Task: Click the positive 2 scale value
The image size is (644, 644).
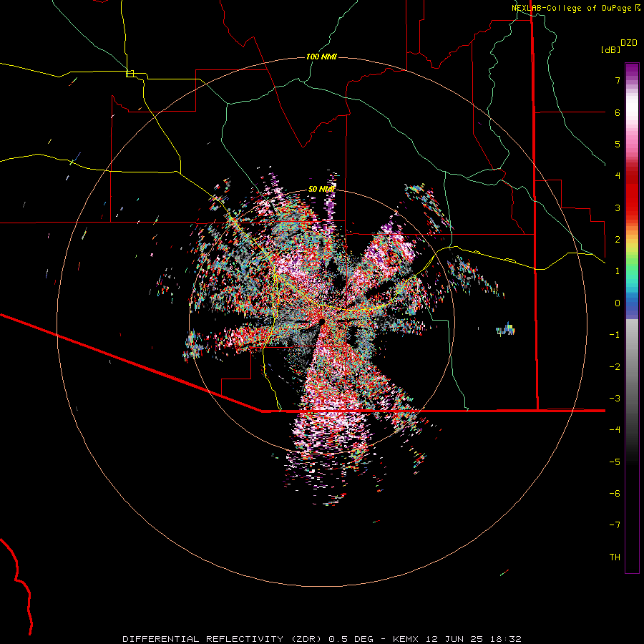Action: click(x=618, y=240)
